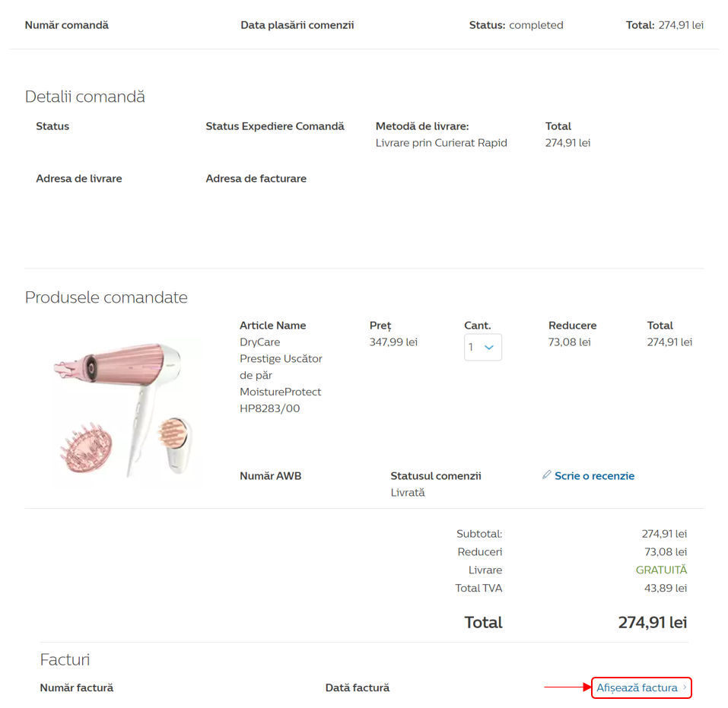728x708 pixels.
Task: Click the Număr factură label
Action: 77,687
